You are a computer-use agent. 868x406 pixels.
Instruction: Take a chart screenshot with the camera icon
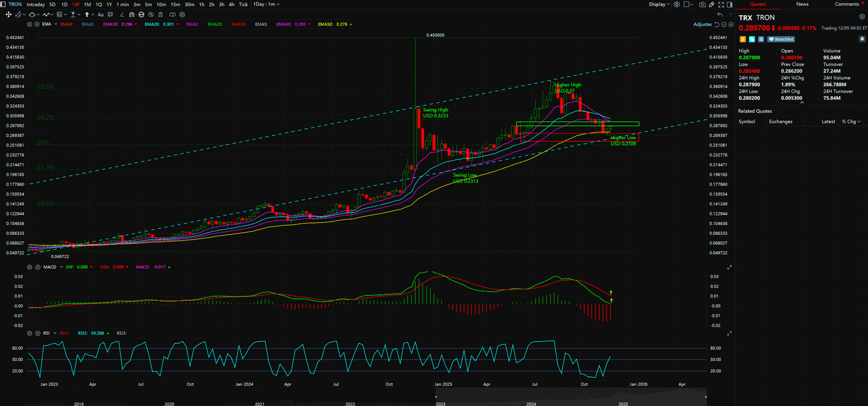[702, 4]
